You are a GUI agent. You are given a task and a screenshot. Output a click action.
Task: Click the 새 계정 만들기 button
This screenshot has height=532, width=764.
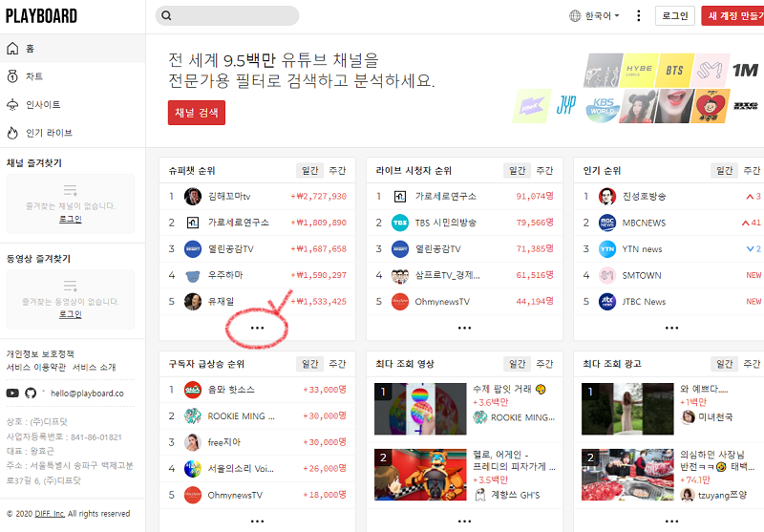[x=732, y=16]
